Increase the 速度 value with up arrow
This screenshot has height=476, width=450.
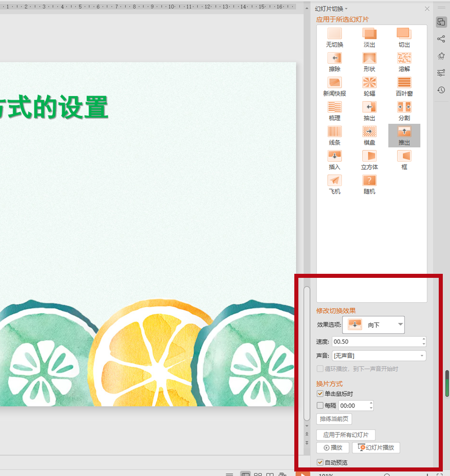423,339
